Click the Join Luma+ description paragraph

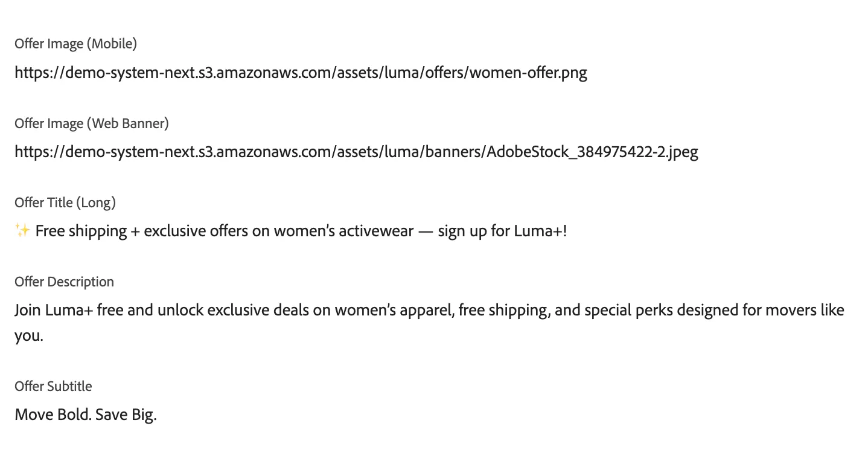click(429, 323)
